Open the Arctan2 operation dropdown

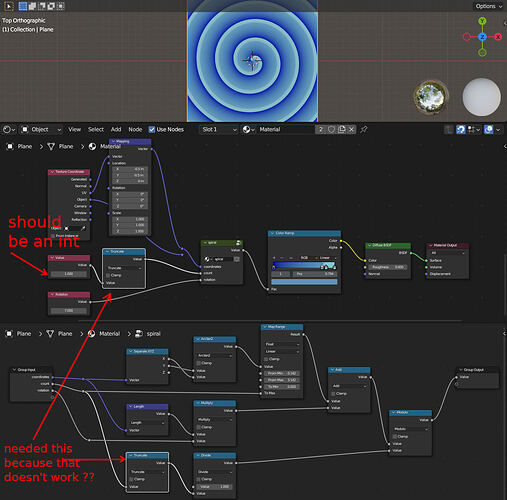pyautogui.click(x=215, y=356)
